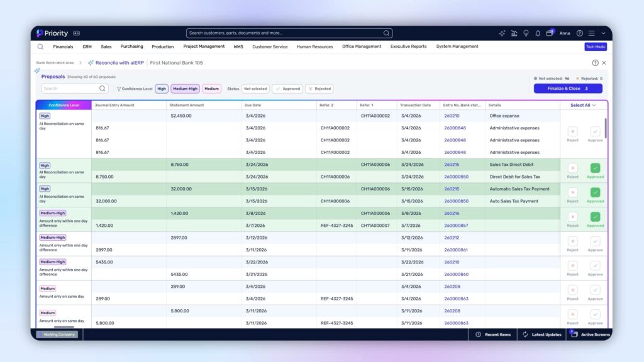Toggle Approved check on 1,420.00 proposal

[595, 217]
